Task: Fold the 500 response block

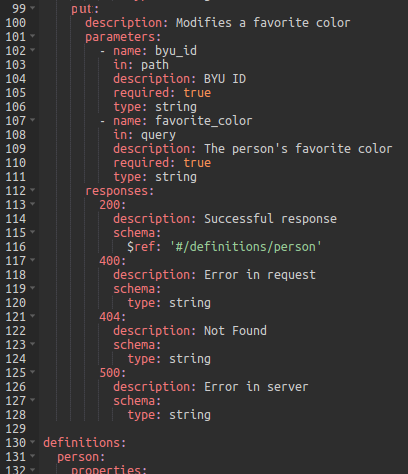Action: (x=32, y=371)
